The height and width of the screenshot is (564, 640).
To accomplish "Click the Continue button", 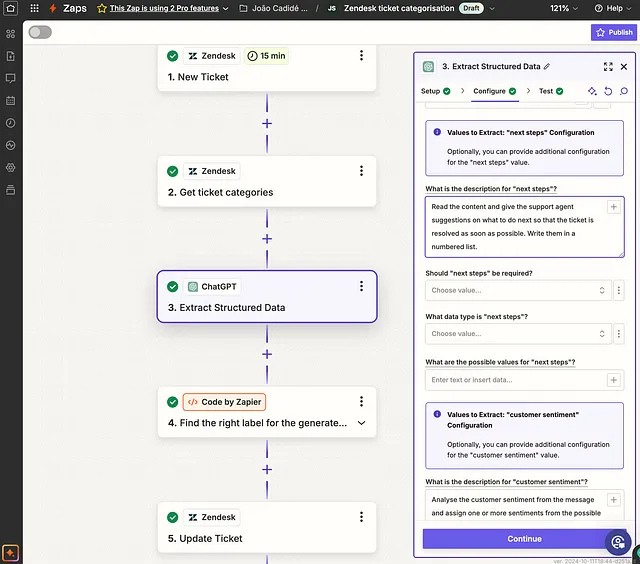I will point(524,539).
